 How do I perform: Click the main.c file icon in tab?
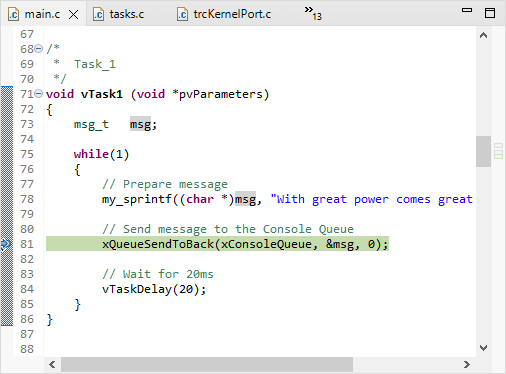[14, 15]
